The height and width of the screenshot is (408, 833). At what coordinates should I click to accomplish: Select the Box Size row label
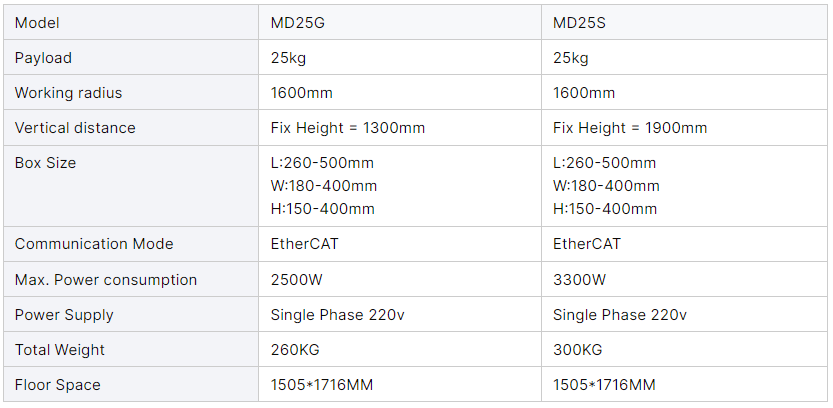coord(45,163)
